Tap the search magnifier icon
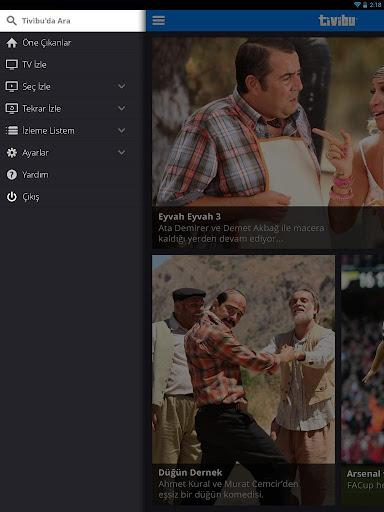This screenshot has width=384, height=512. 12,21
